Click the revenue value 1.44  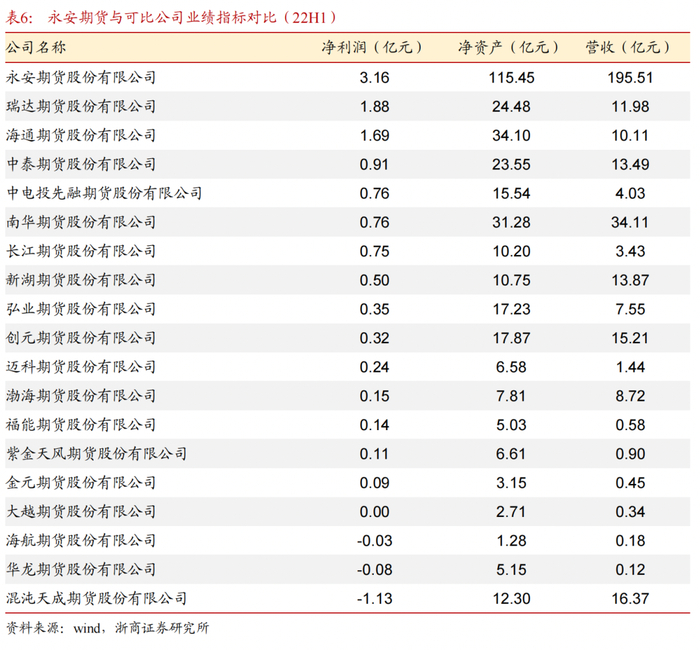[x=630, y=367]
